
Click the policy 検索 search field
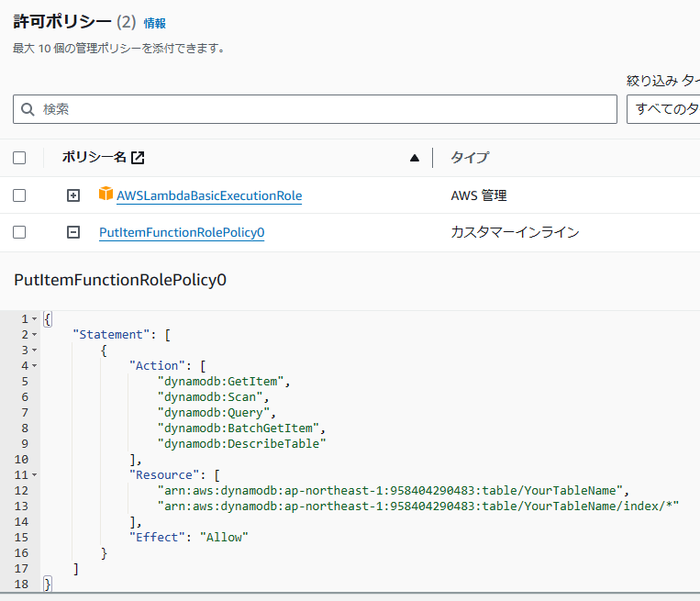[321, 109]
